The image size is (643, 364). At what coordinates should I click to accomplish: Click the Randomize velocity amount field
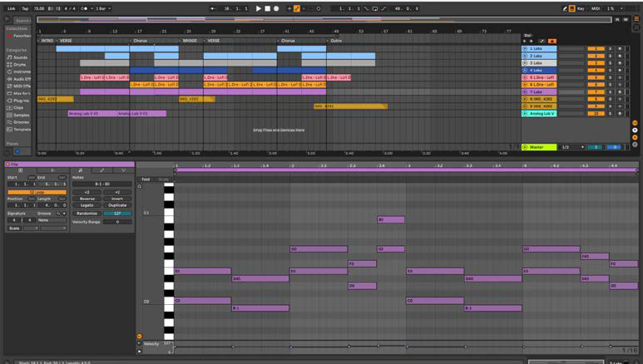click(x=116, y=213)
